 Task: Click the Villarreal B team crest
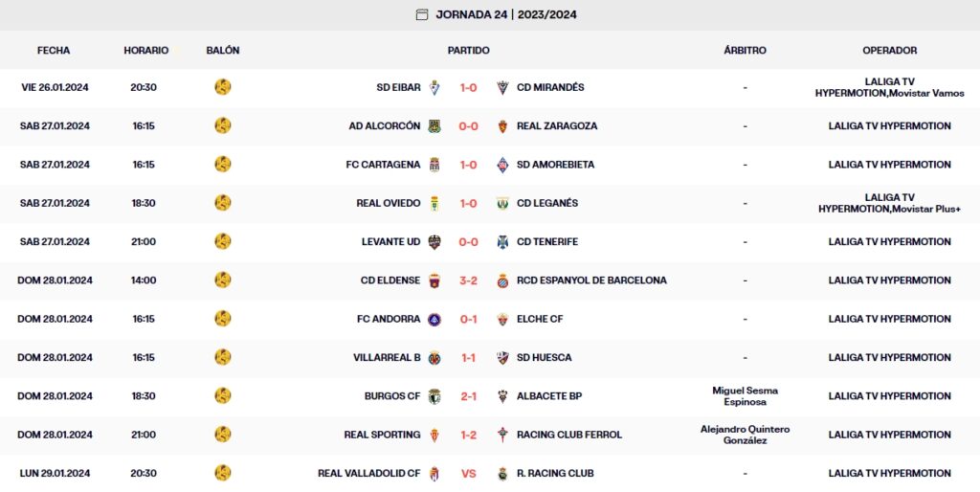(434, 358)
